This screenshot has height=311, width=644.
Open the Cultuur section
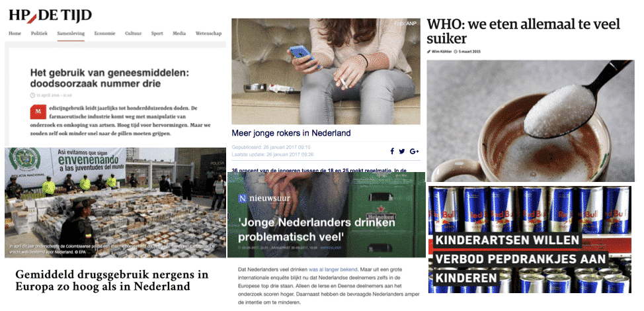click(x=133, y=34)
